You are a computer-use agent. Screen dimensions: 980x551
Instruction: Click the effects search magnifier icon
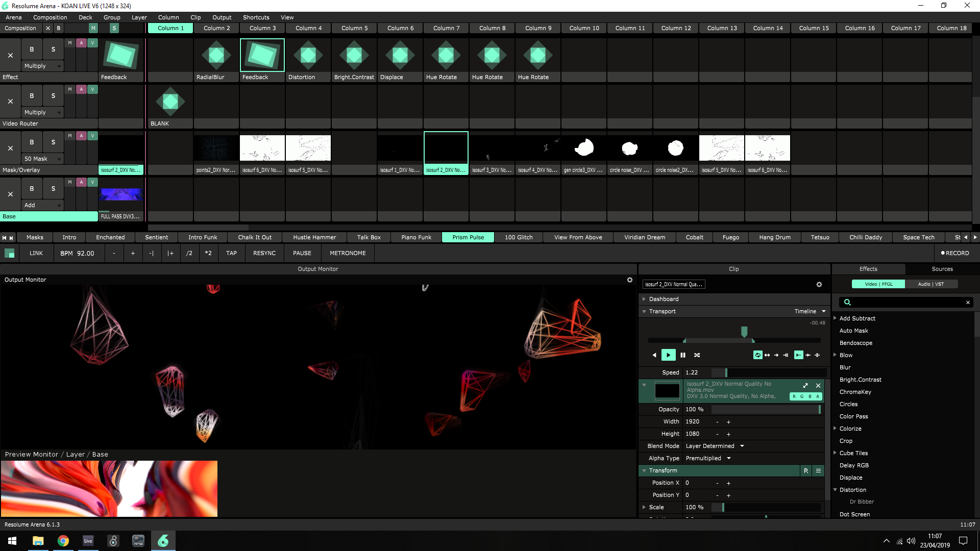[x=847, y=303]
